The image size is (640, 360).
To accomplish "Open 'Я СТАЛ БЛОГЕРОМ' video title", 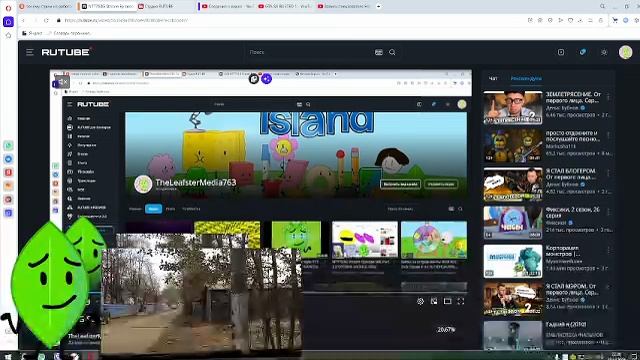I will click(571, 174).
